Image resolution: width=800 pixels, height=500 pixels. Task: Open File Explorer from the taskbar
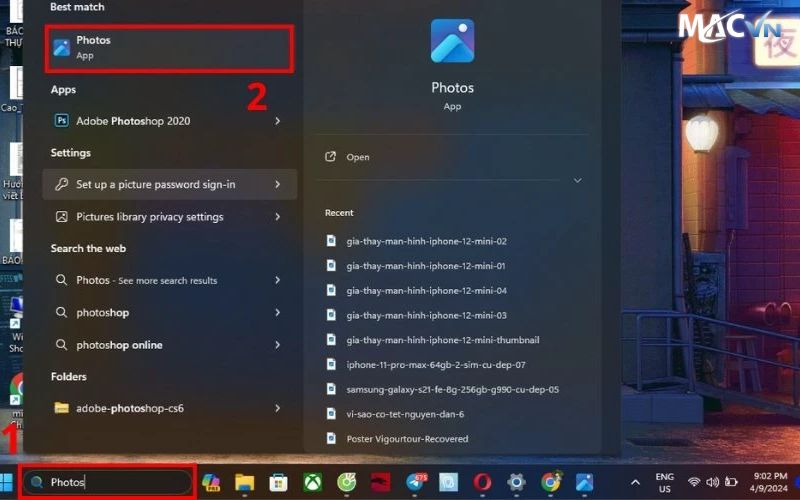pyautogui.click(x=244, y=482)
